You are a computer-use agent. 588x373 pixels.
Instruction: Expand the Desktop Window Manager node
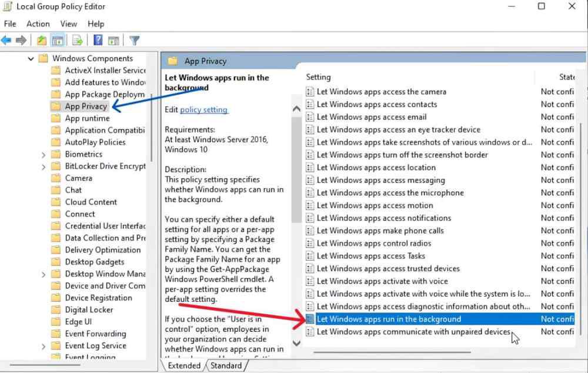tap(43, 274)
